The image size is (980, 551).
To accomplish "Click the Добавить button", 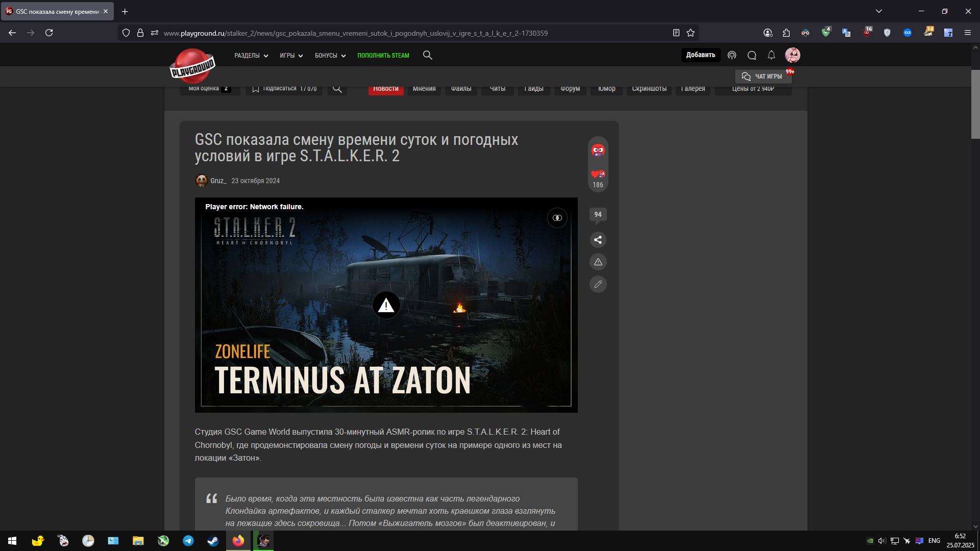I will [700, 55].
